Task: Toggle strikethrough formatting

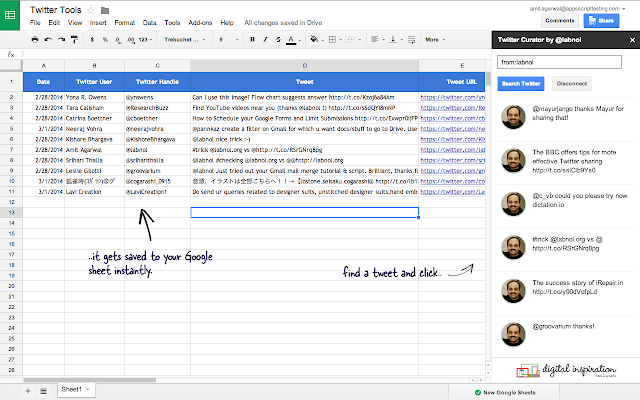Action: (278, 40)
